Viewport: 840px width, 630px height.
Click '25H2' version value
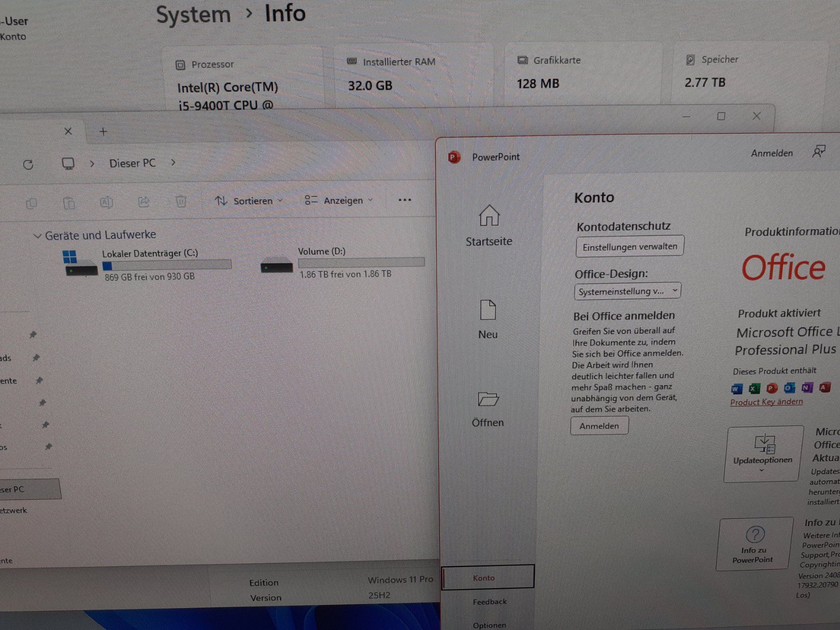[379, 595]
